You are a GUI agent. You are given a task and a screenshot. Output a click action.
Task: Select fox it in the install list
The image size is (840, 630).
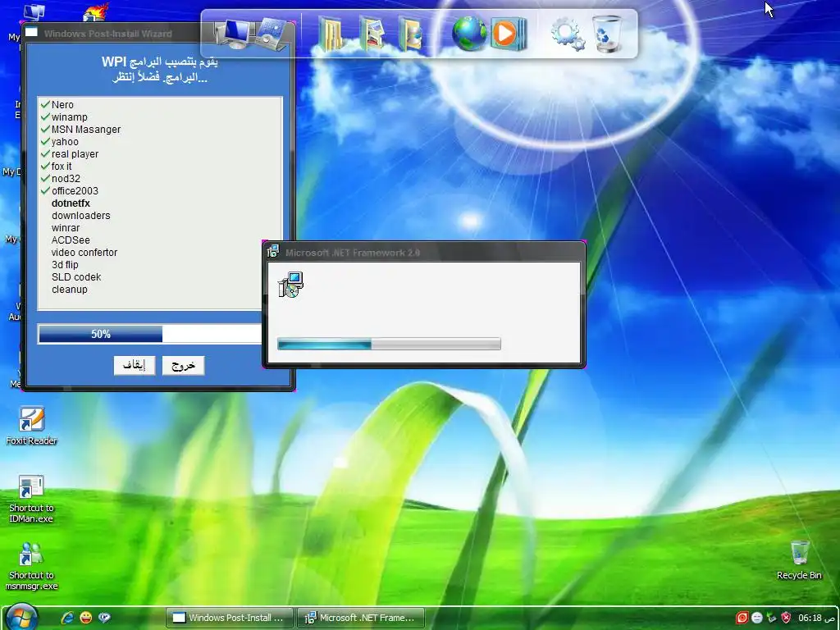coord(62,166)
